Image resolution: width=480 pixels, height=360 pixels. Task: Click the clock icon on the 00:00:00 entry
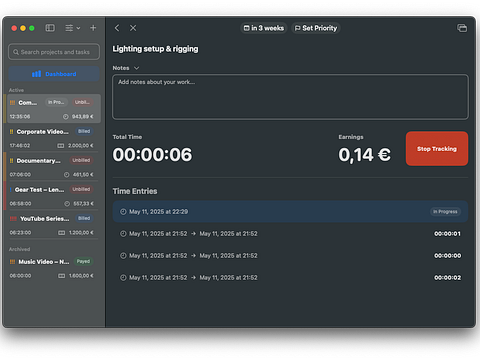point(123,256)
